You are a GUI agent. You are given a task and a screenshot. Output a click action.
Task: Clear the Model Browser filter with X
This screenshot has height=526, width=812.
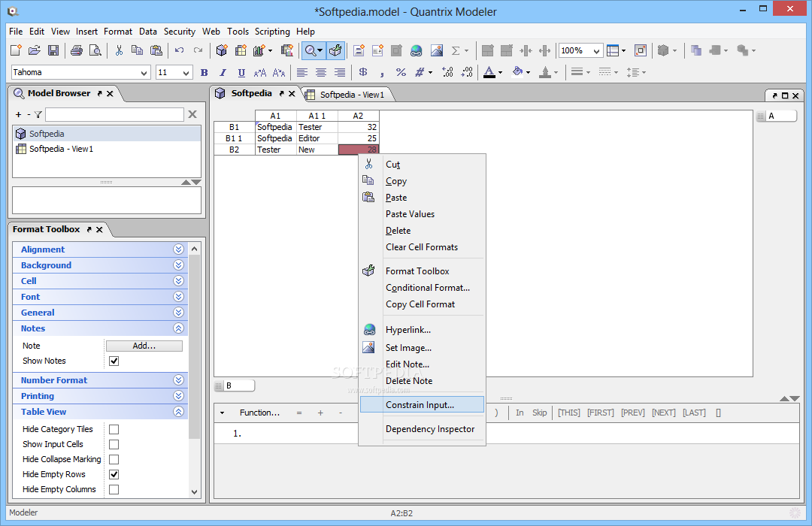click(x=192, y=114)
